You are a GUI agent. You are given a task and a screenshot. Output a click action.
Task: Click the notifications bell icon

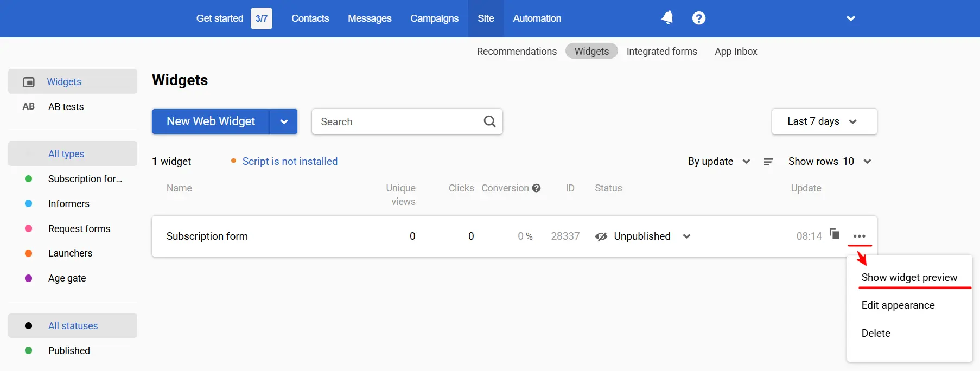point(667,18)
